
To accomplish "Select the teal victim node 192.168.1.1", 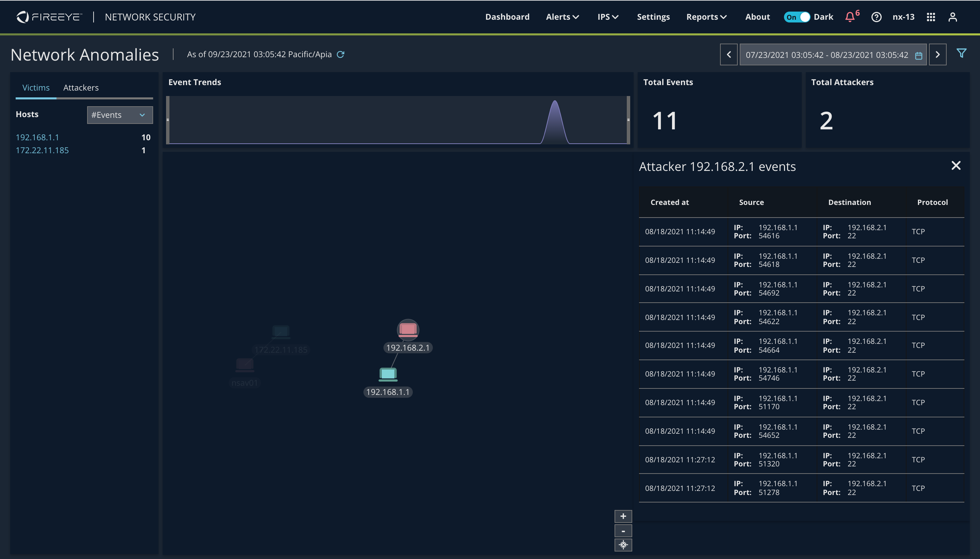I will [388, 375].
